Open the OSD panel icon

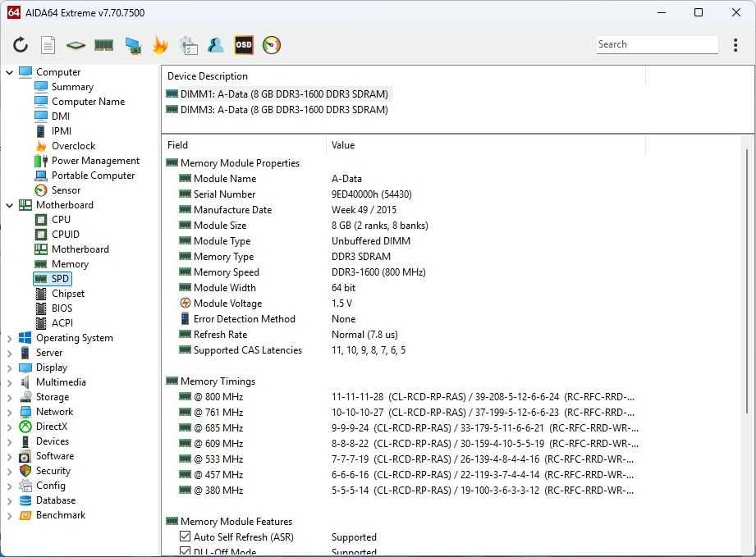pyautogui.click(x=244, y=45)
